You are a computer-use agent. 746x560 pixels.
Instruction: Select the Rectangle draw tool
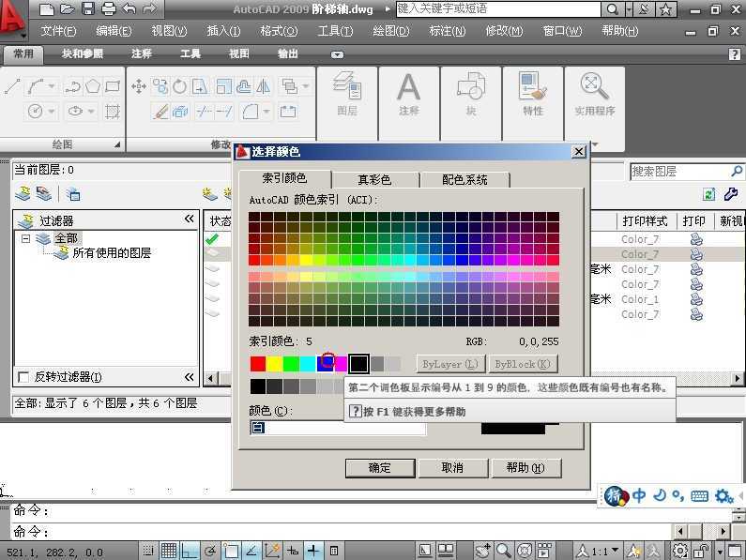[113, 86]
